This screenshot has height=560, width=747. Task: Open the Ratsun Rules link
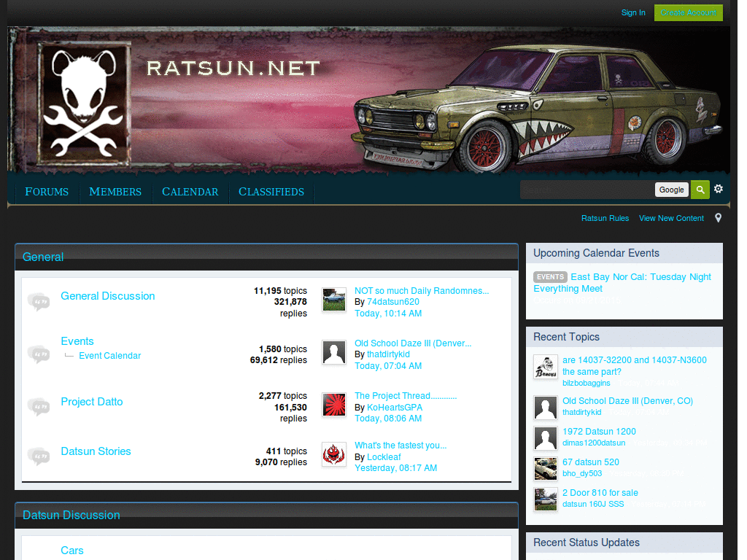coord(605,218)
